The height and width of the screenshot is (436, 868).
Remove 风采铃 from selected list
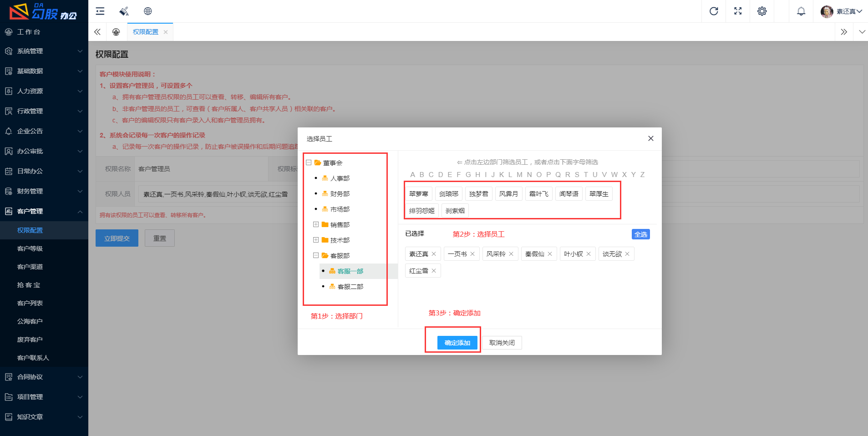[x=511, y=254]
